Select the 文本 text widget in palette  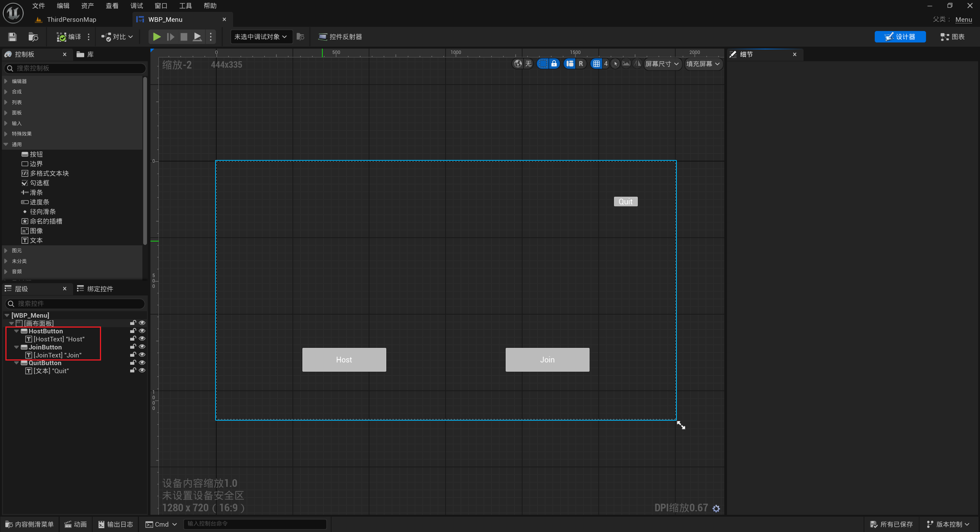click(32, 240)
